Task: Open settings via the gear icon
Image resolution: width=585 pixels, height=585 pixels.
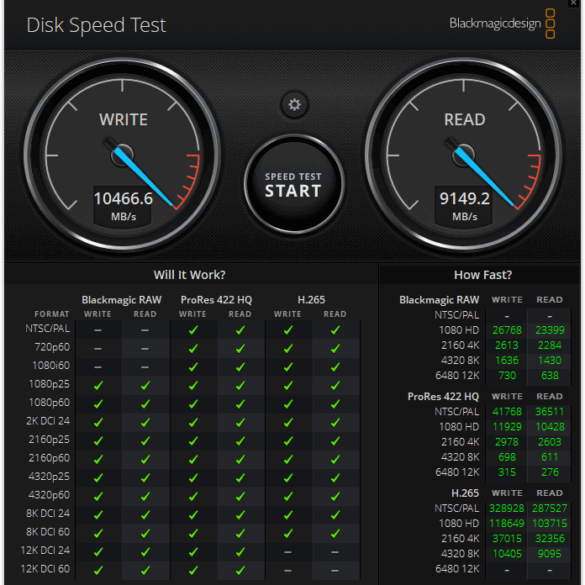Action: (x=294, y=104)
